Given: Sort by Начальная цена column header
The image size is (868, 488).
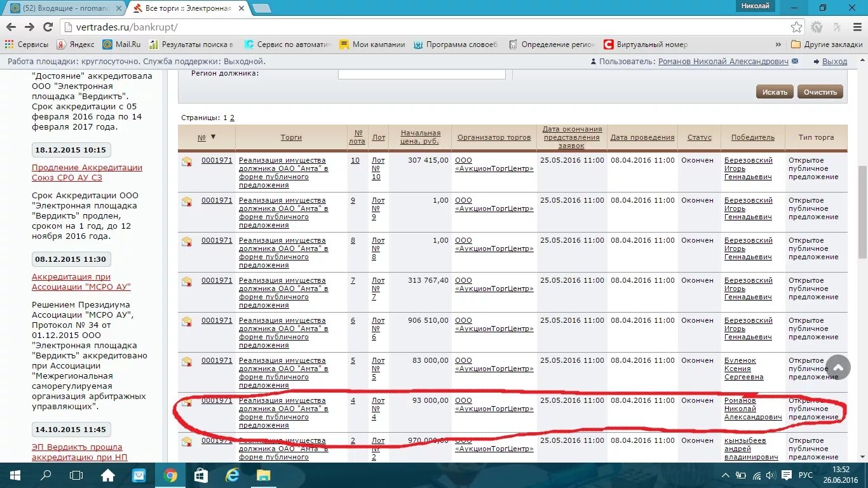Looking at the screenshot, I should [420, 137].
